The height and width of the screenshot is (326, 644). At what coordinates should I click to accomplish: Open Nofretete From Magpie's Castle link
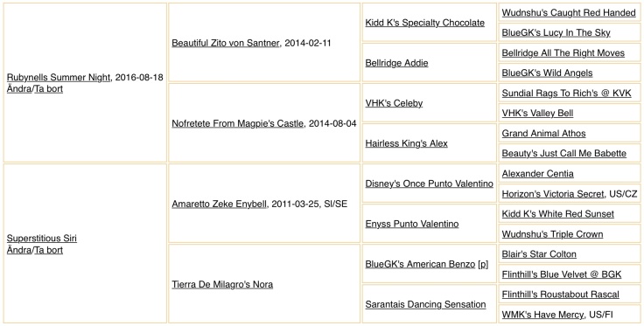tap(237, 123)
